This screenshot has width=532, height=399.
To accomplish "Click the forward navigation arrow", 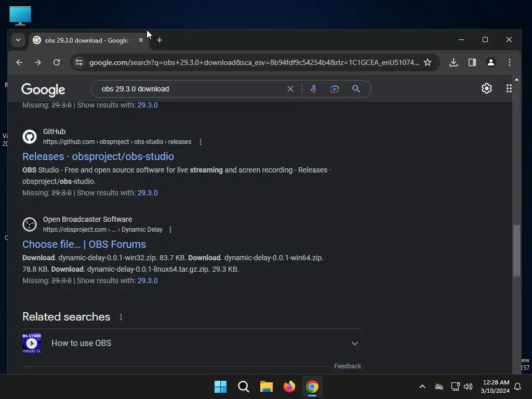I will click(x=37, y=62).
